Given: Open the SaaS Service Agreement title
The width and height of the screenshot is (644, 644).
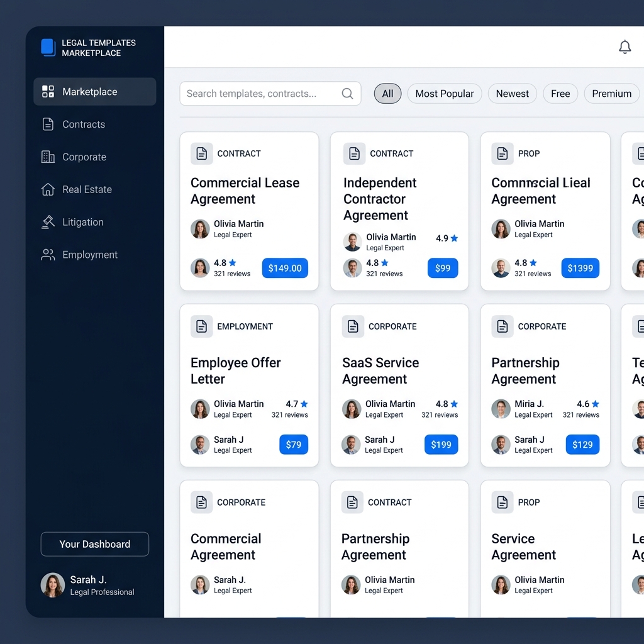Looking at the screenshot, I should pyautogui.click(x=380, y=371).
